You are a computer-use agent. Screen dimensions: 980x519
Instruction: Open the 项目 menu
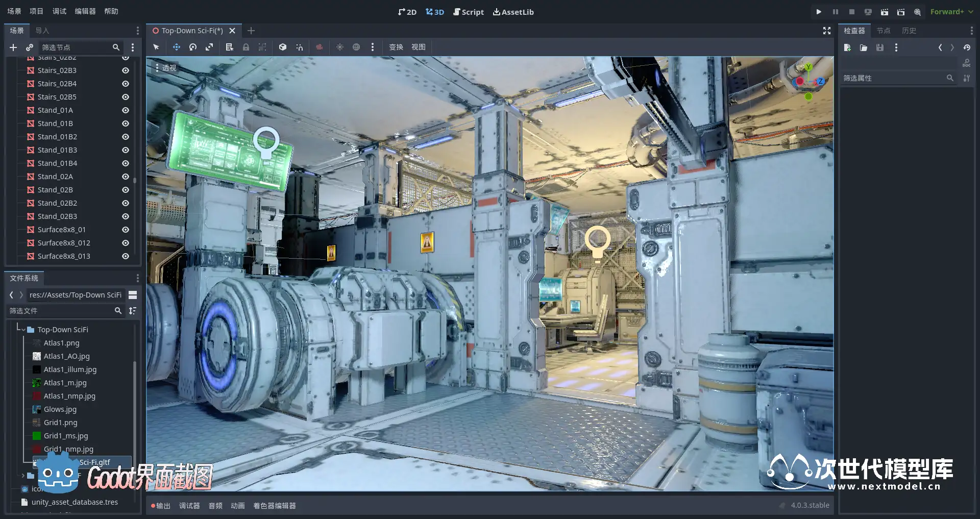pos(36,11)
